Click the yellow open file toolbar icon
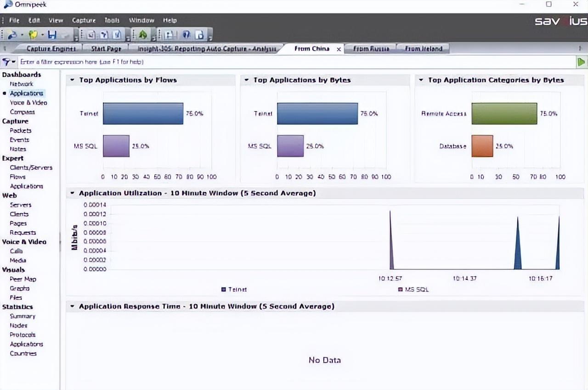 pos(33,35)
